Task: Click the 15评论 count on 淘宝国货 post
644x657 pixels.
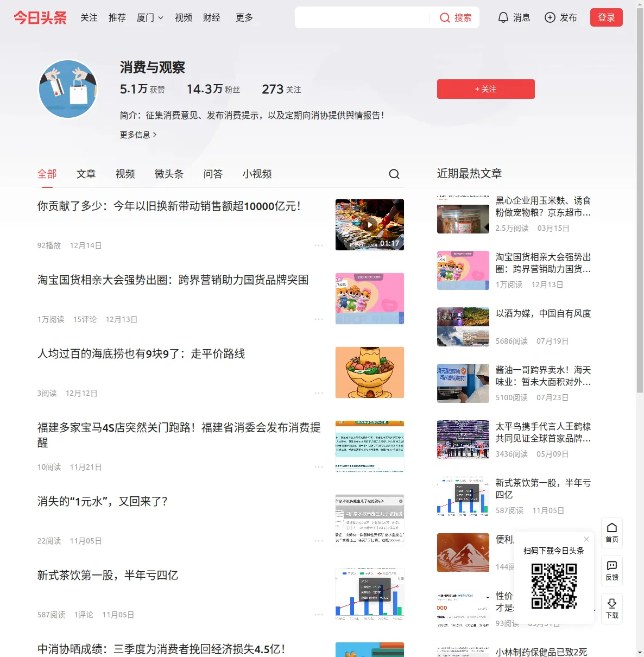Action: click(85, 319)
